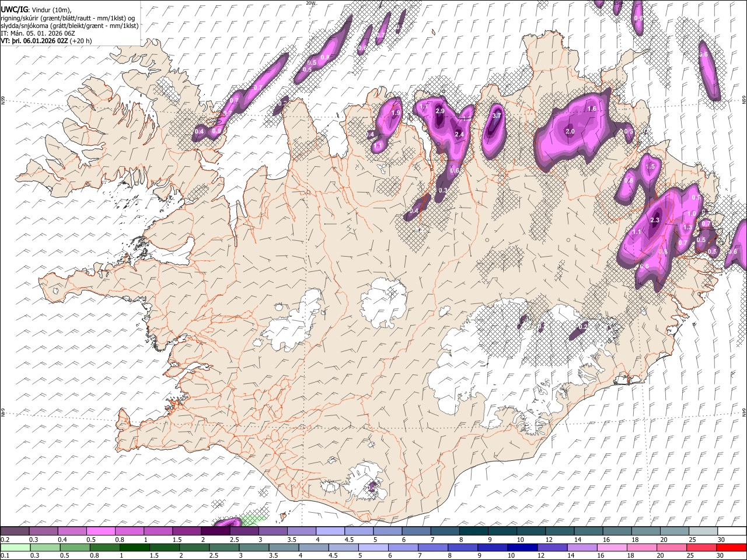
Task: Click the 3.7 precipitation value on map
Action: [x=497, y=116]
